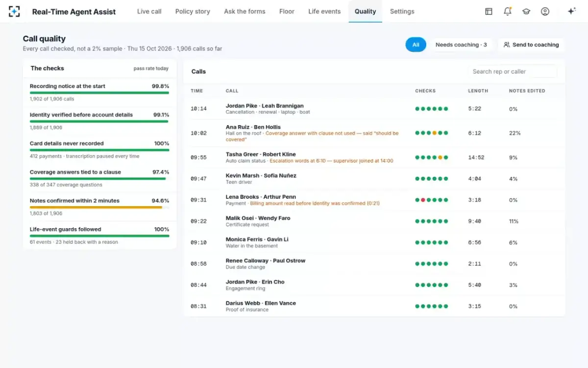Open the layout panel icon in header

coord(489,11)
